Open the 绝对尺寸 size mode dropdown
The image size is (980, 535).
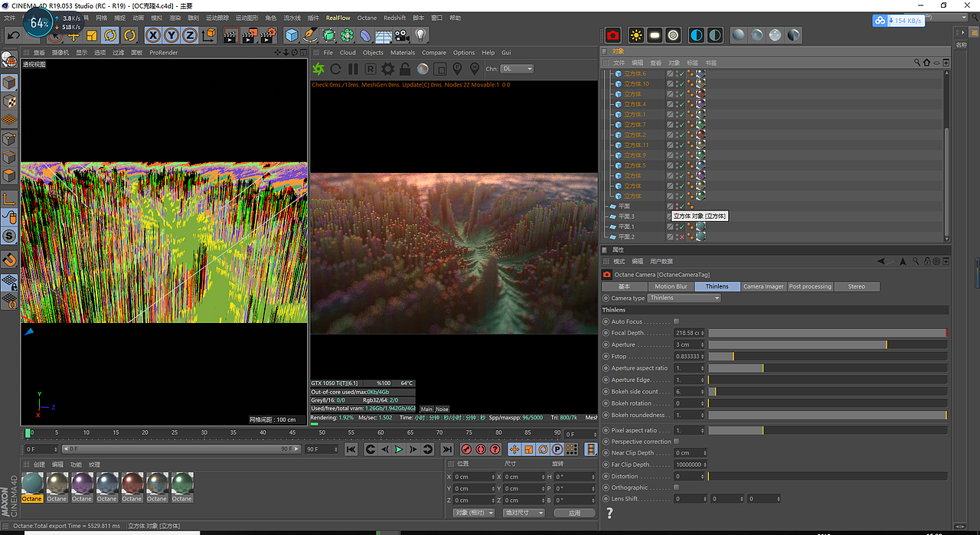coord(524,513)
